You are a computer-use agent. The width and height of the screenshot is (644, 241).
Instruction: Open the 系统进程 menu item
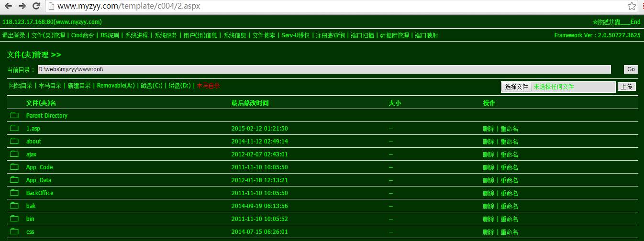pyautogui.click(x=137, y=35)
